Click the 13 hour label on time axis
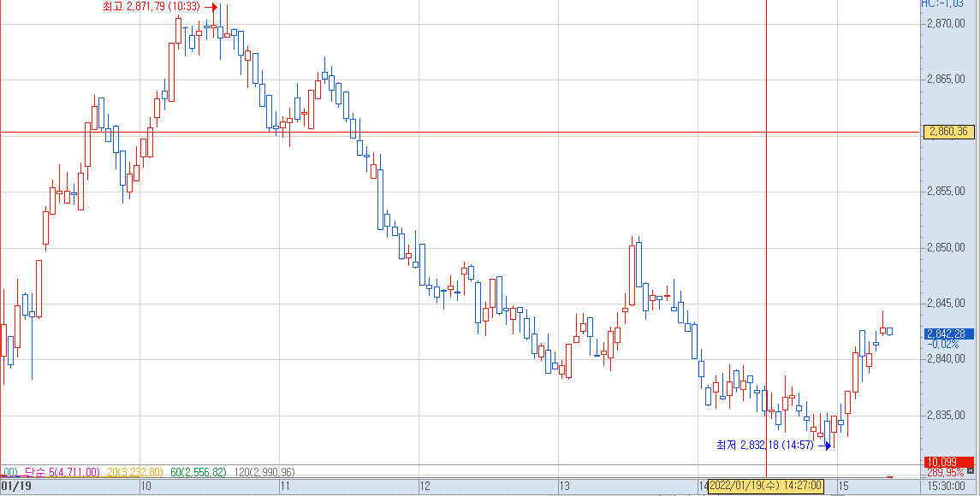 564,486
